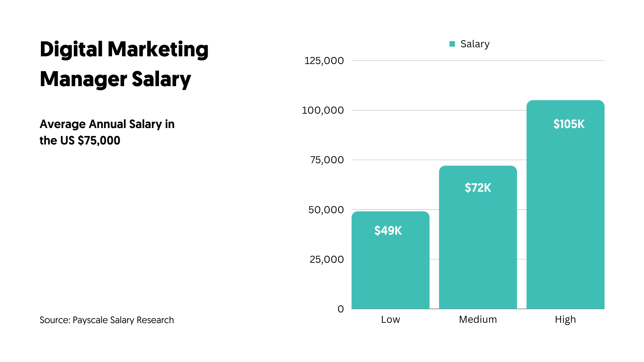
Task: Click the Salary legend label text
Action: (x=475, y=44)
